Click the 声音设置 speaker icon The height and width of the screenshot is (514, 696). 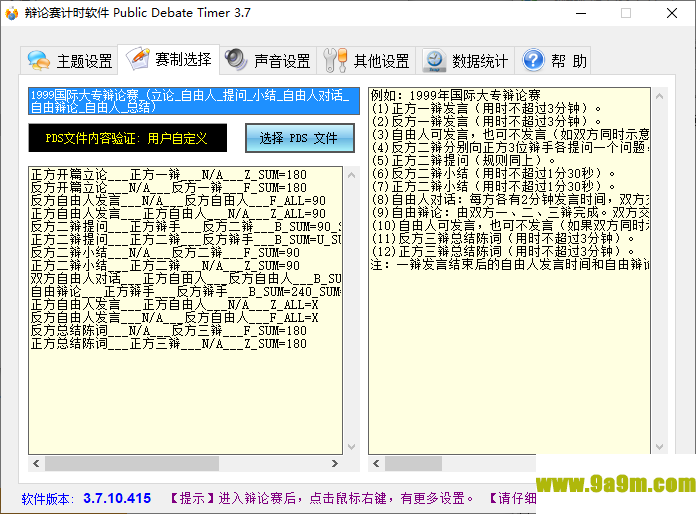pos(236,61)
